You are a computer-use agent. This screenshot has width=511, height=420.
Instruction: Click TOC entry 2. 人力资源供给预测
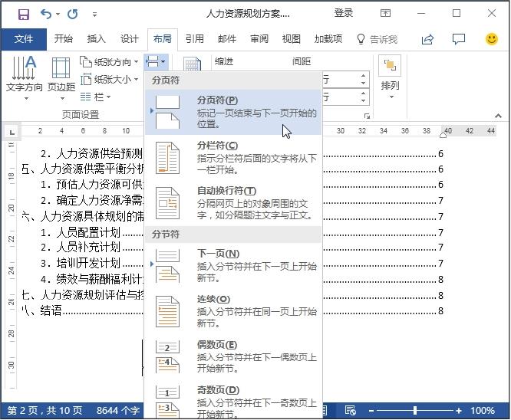click(91, 153)
